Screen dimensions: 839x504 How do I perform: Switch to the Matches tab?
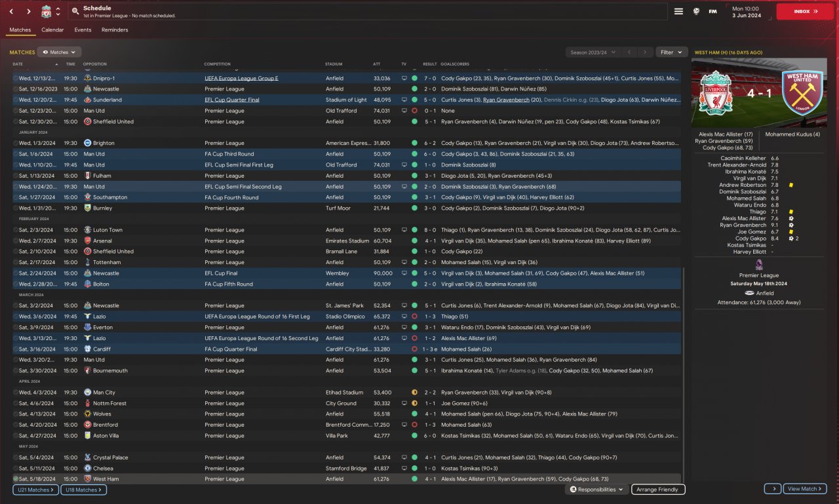click(x=20, y=30)
